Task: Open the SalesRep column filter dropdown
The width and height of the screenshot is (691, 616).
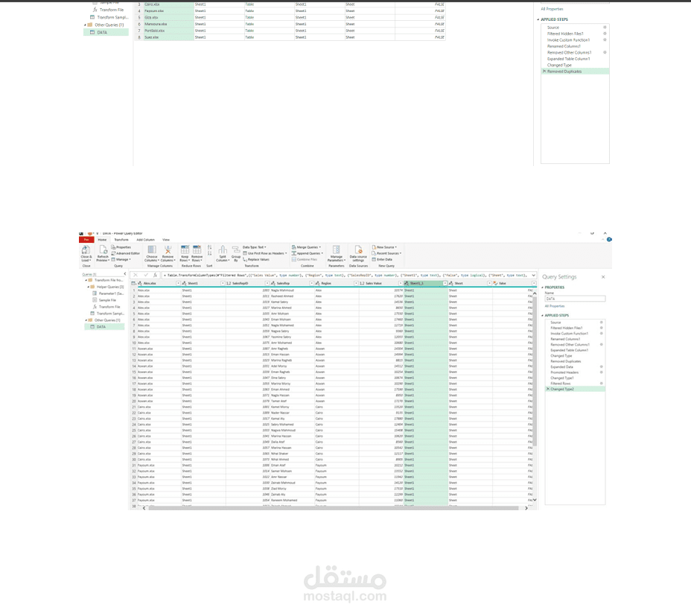Action: coord(311,284)
